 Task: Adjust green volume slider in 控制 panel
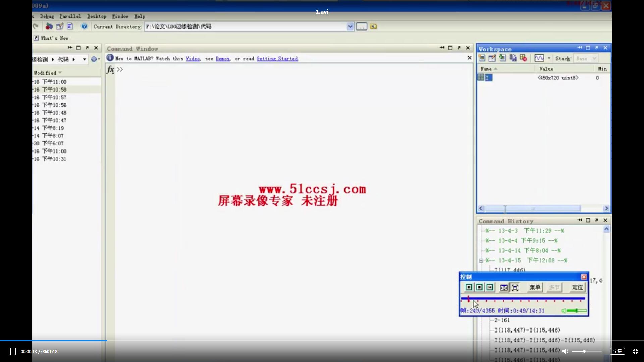coord(577,311)
